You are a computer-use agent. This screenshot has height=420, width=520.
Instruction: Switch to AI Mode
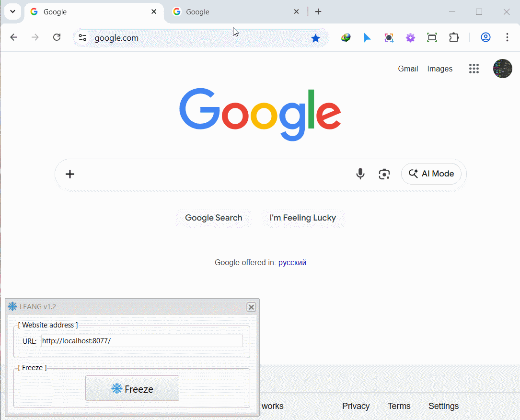click(431, 174)
